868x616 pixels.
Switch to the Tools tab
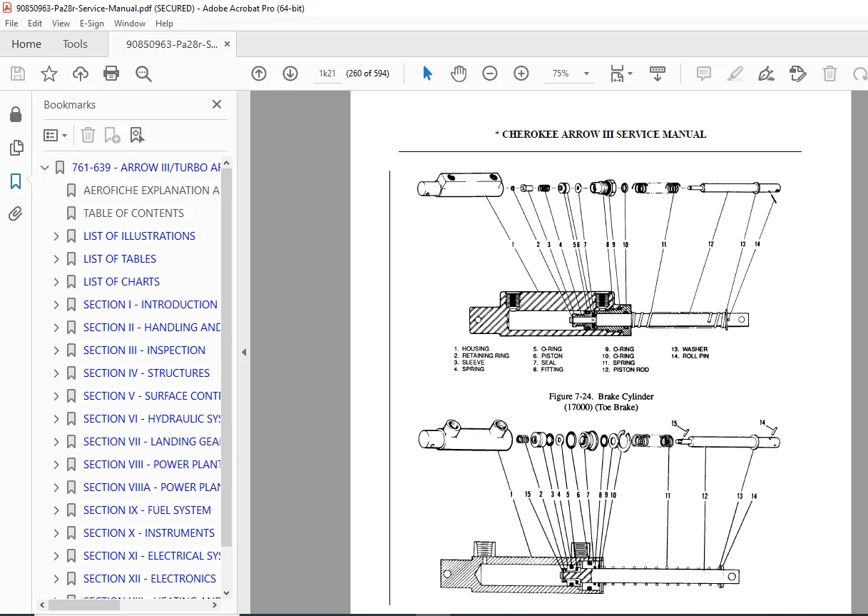pyautogui.click(x=75, y=44)
